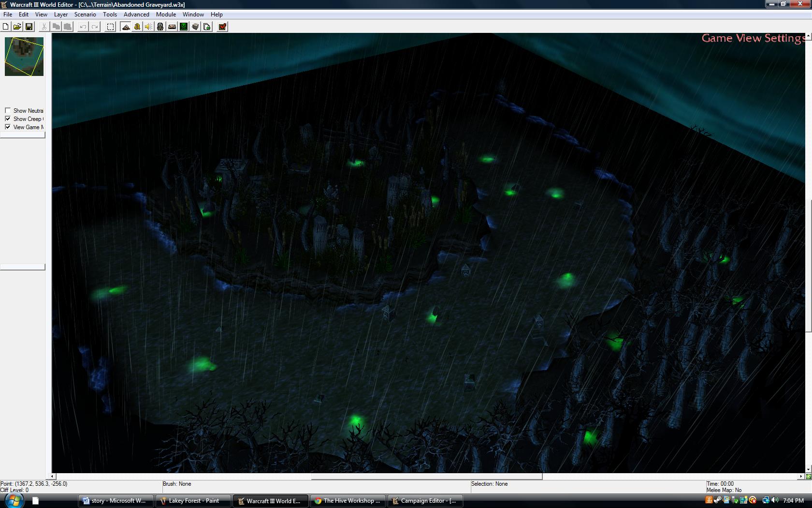This screenshot has height=508, width=812.
Task: Open the Module menu
Action: tap(166, 15)
